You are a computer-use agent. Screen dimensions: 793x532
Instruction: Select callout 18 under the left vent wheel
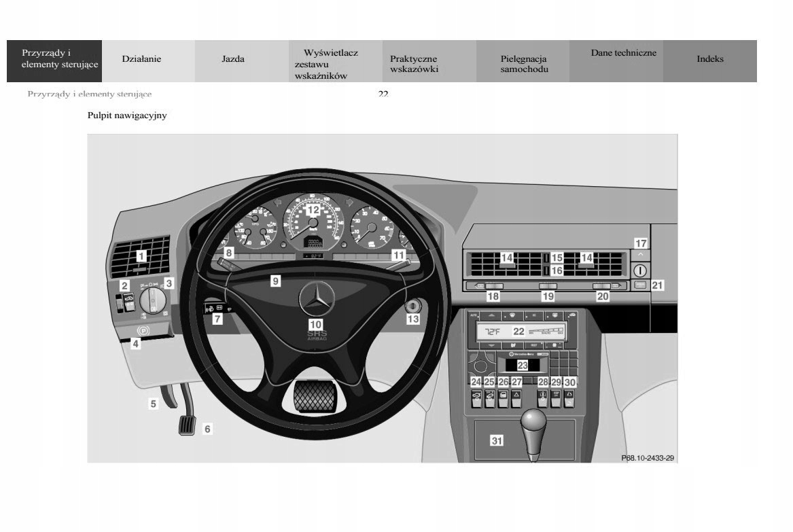point(493,296)
